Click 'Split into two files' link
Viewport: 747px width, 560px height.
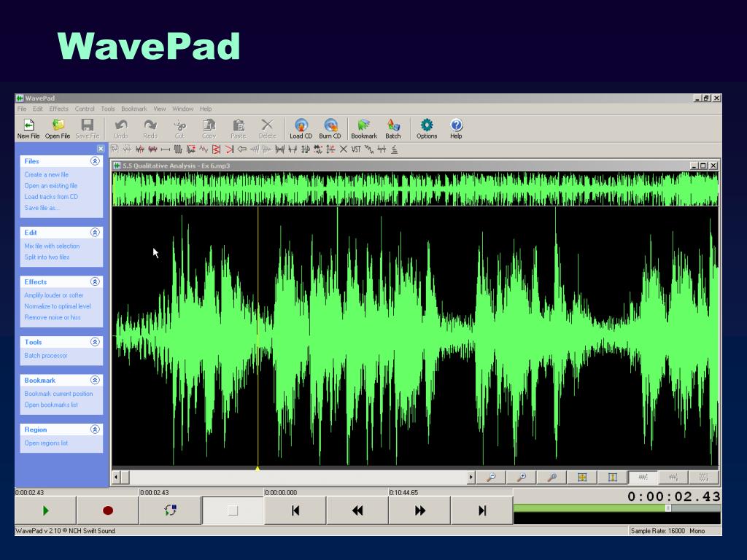coord(47,257)
